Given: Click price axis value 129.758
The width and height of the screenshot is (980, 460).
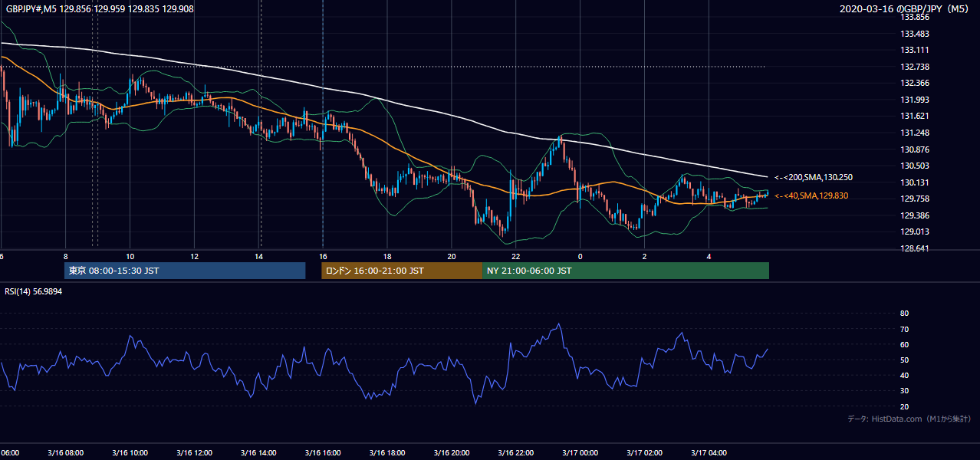Looking at the screenshot, I should 914,199.
